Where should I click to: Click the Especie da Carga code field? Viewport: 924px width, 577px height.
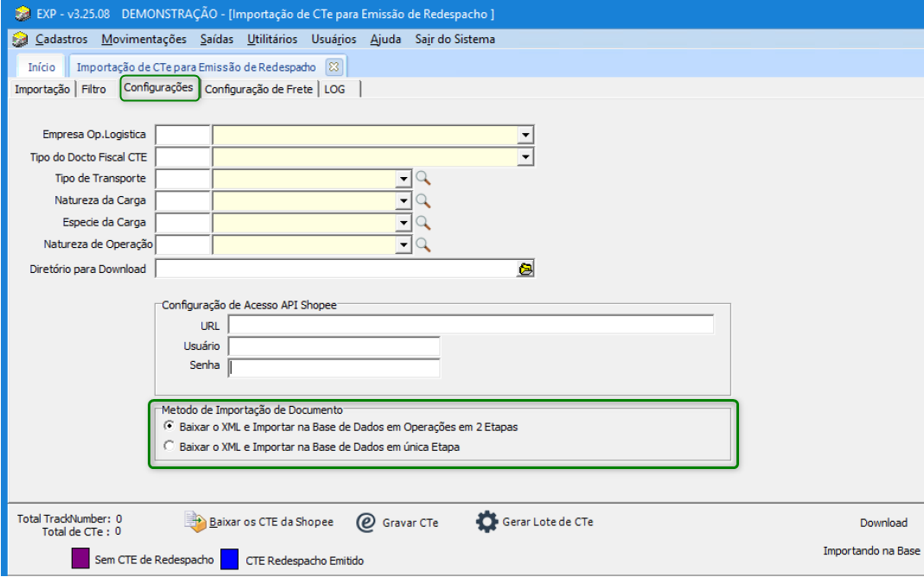click(x=182, y=223)
